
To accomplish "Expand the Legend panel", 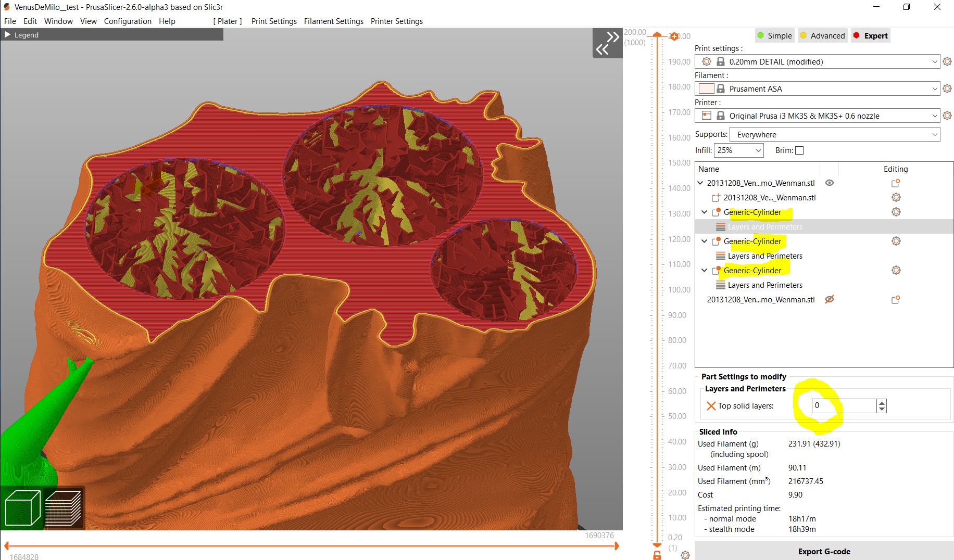I will 7,34.
